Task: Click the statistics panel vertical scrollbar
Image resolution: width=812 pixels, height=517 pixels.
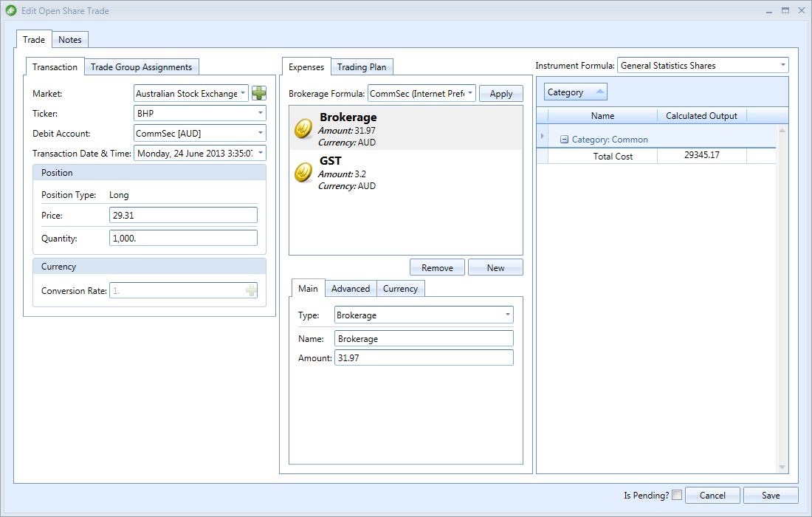Action: click(782, 299)
